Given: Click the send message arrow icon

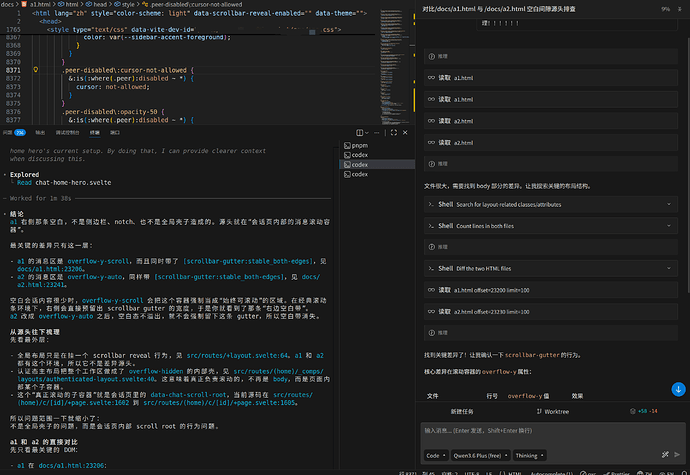Looking at the screenshot, I should tap(677, 455).
